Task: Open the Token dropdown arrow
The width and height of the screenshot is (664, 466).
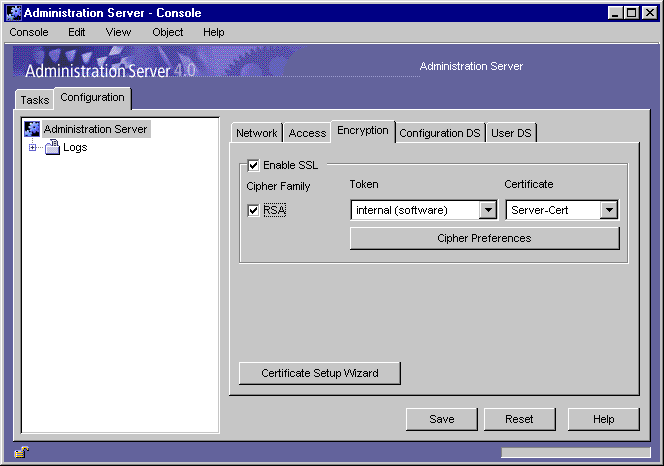Action: click(x=488, y=210)
